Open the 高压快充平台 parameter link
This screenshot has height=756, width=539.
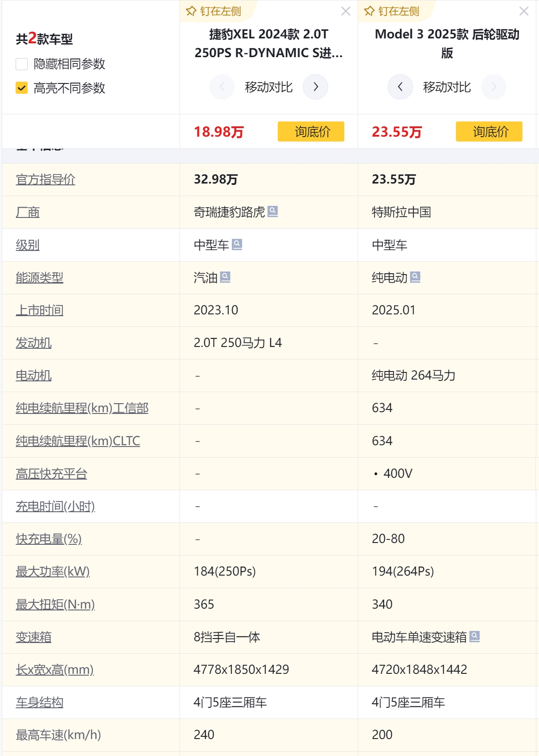pos(51,473)
